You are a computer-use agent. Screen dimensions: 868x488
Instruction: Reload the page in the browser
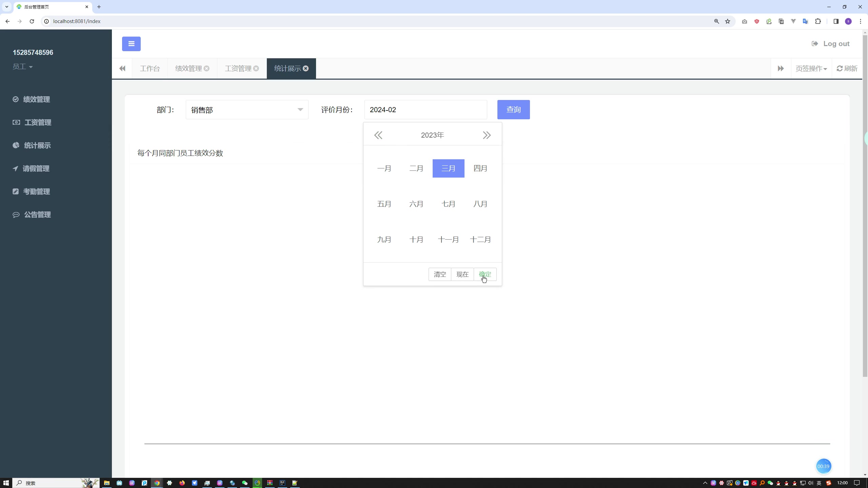pos(32,21)
